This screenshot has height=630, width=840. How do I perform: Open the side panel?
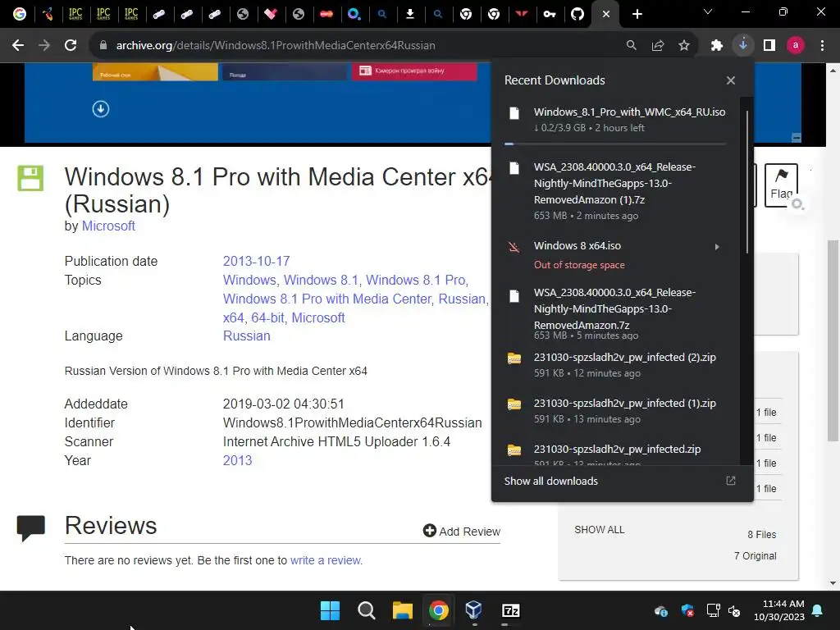pos(769,46)
